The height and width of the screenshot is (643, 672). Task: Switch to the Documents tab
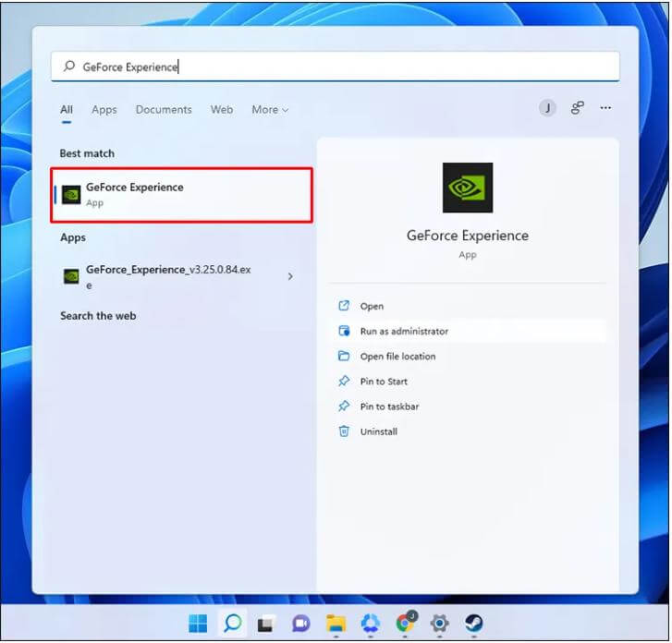(x=164, y=110)
